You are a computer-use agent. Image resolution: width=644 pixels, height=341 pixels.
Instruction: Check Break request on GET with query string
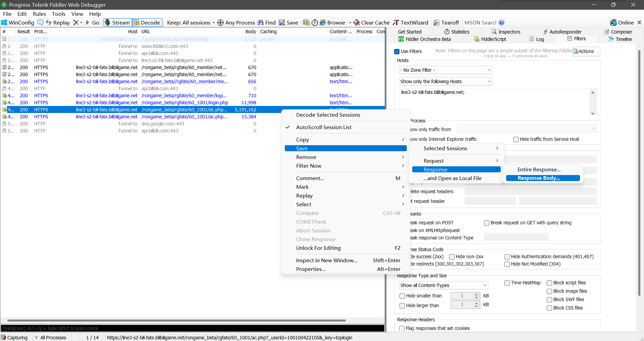pos(487,223)
